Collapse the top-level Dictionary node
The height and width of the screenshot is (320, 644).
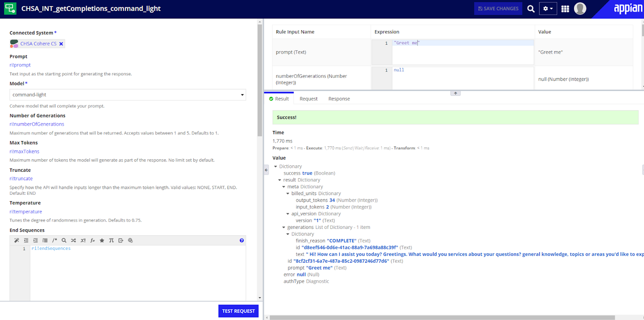[275, 166]
